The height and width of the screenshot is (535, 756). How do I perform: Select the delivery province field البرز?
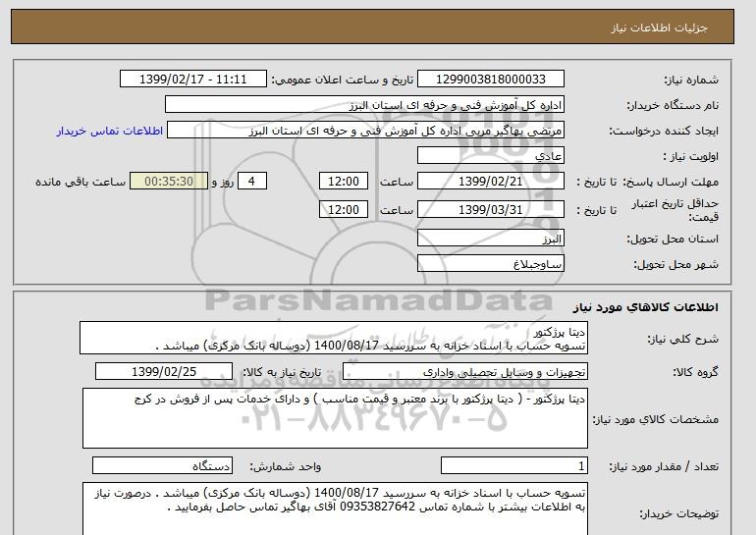point(490,239)
